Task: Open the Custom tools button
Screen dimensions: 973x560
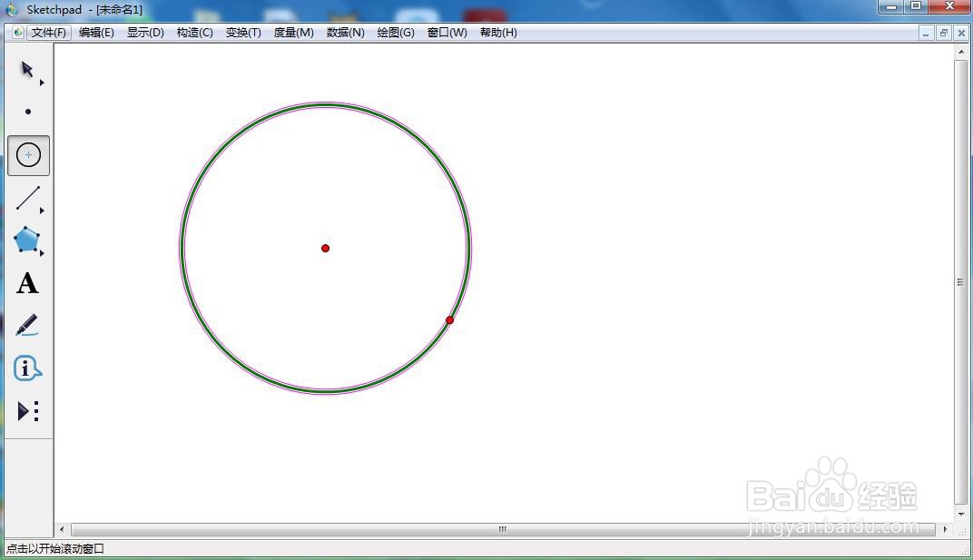Action: [x=28, y=411]
